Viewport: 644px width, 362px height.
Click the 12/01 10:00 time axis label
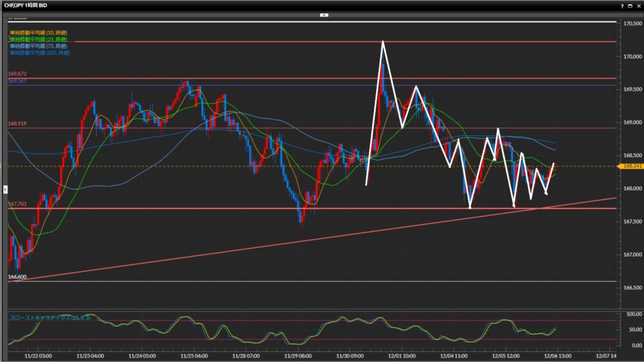pos(400,354)
